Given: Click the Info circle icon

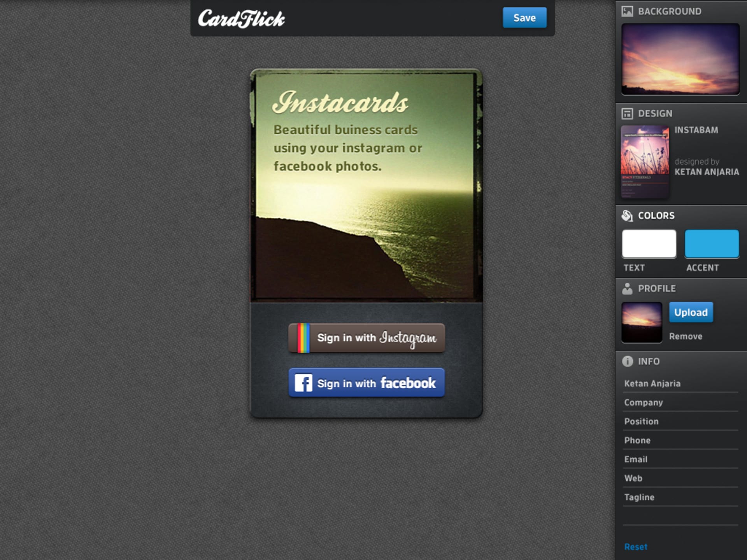Looking at the screenshot, I should pyautogui.click(x=627, y=361).
